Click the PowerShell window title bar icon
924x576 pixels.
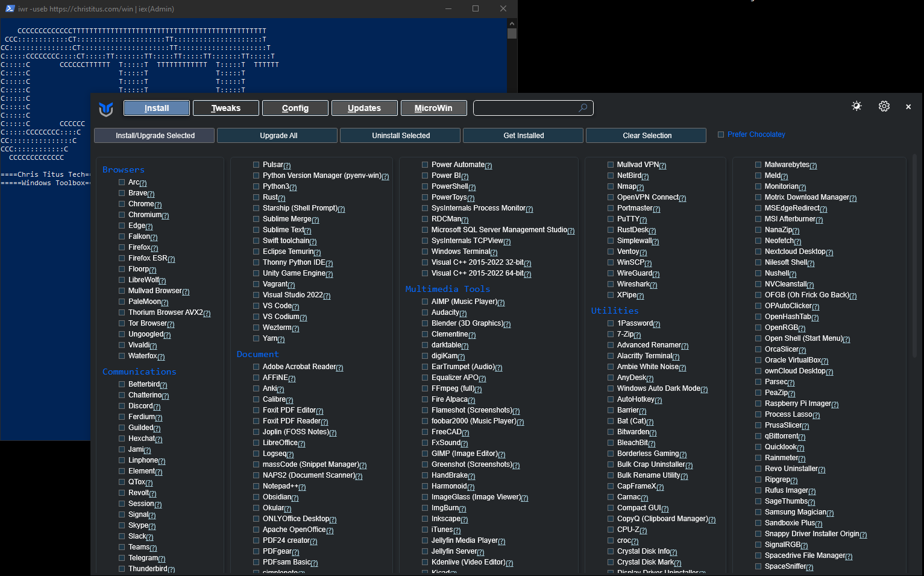click(10, 8)
